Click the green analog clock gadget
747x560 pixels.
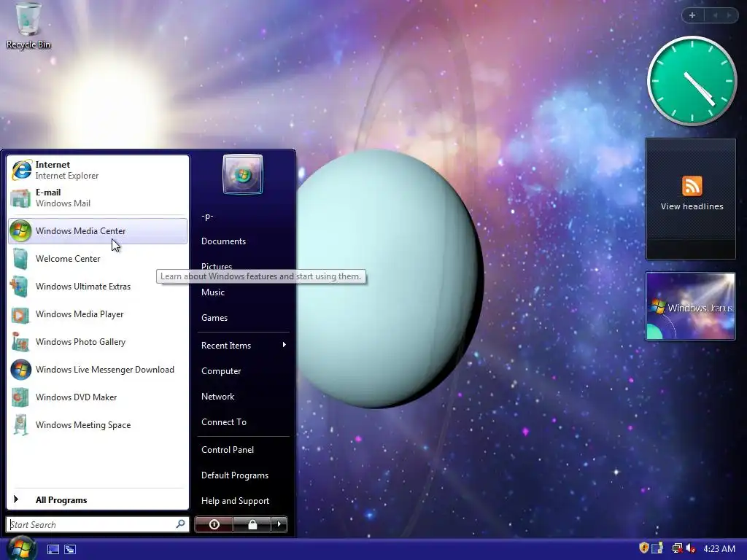tap(692, 81)
